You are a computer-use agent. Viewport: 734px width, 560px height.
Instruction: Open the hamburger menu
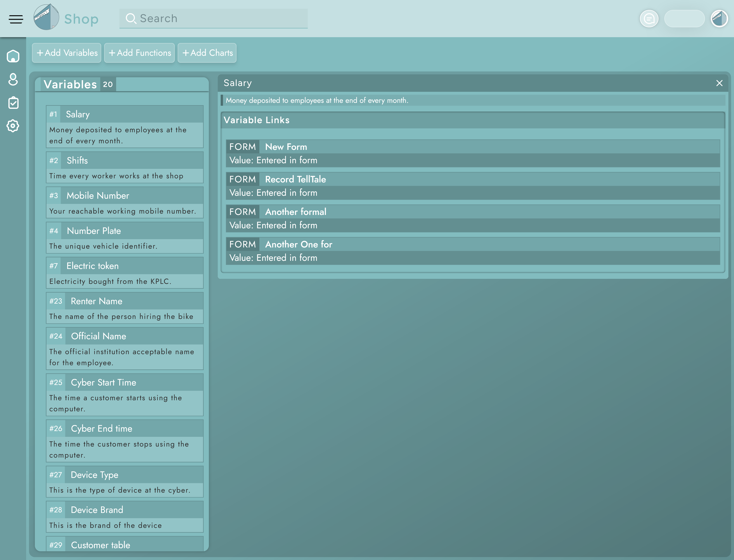[16, 19]
